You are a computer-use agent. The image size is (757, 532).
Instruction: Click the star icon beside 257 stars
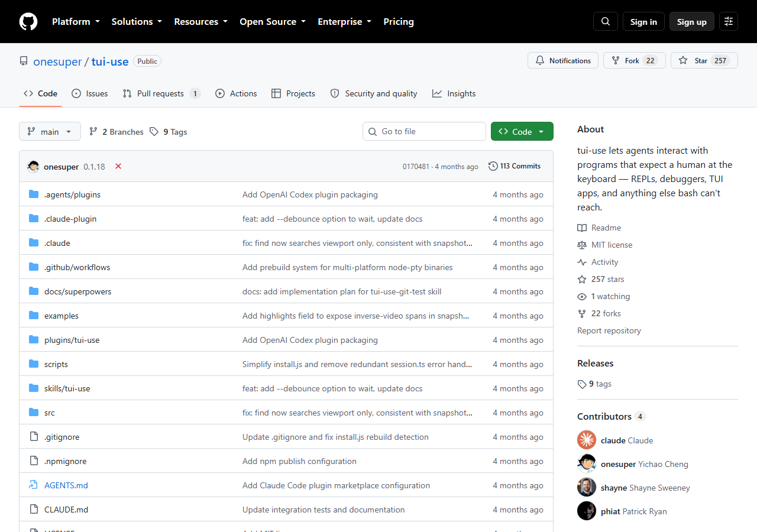tap(582, 279)
